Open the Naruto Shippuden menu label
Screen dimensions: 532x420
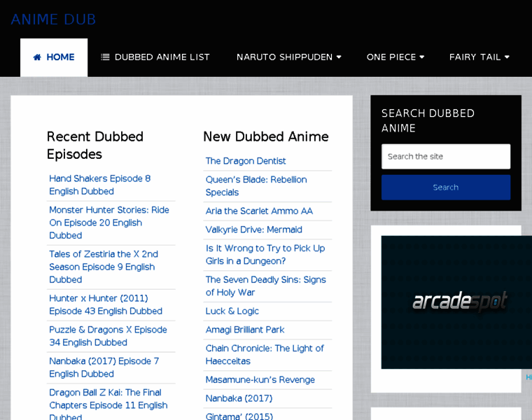click(284, 57)
